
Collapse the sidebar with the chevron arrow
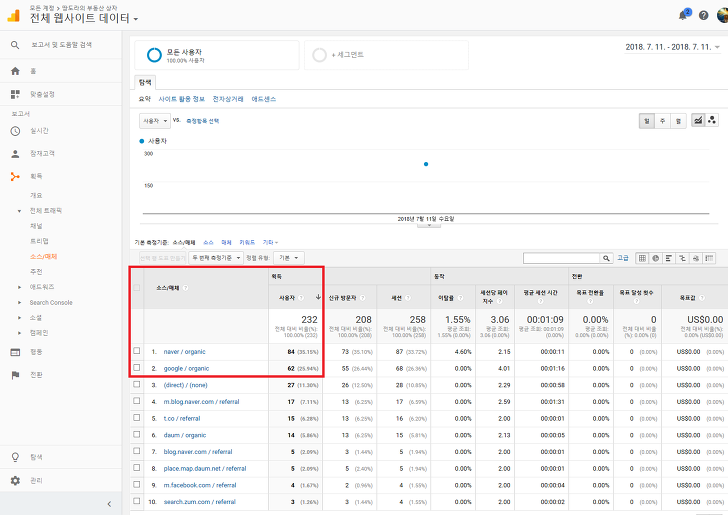tap(109, 504)
